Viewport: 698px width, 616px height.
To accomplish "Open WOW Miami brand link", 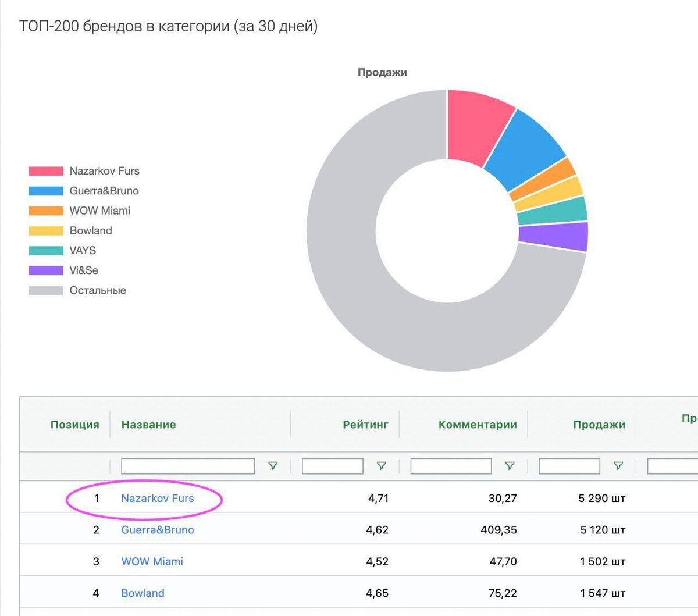I will pyautogui.click(x=152, y=561).
